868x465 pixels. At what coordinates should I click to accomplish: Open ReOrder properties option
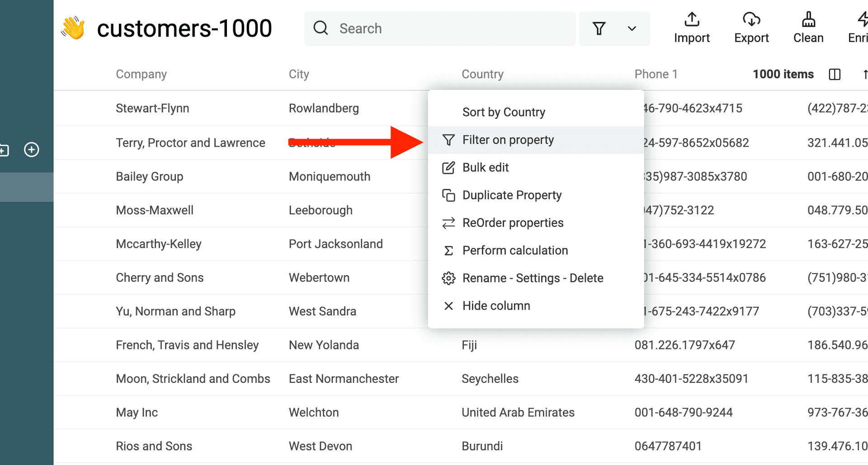coord(512,223)
